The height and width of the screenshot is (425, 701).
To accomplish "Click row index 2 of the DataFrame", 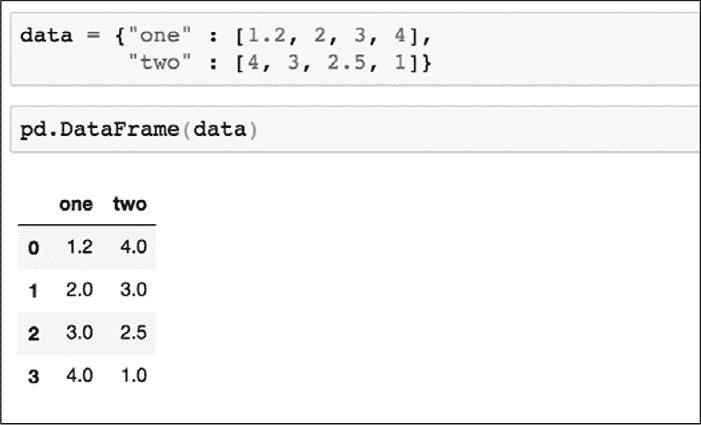I will click(x=33, y=334).
